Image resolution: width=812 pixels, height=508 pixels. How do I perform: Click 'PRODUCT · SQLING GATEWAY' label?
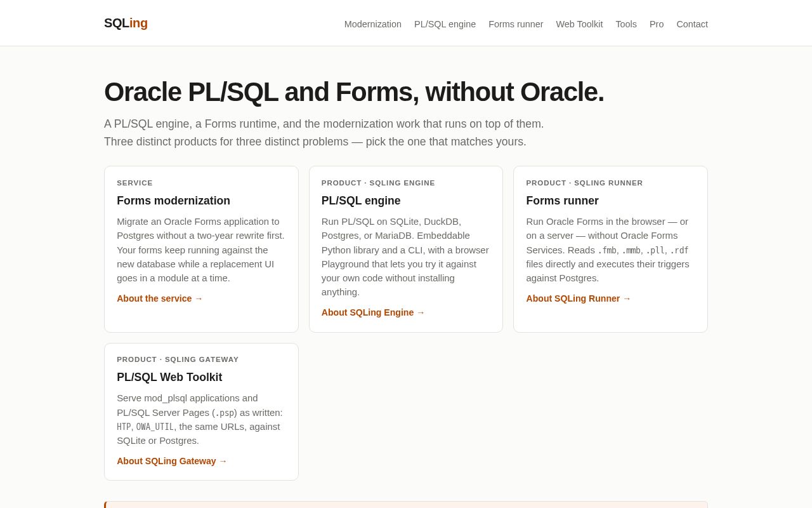[x=178, y=359]
